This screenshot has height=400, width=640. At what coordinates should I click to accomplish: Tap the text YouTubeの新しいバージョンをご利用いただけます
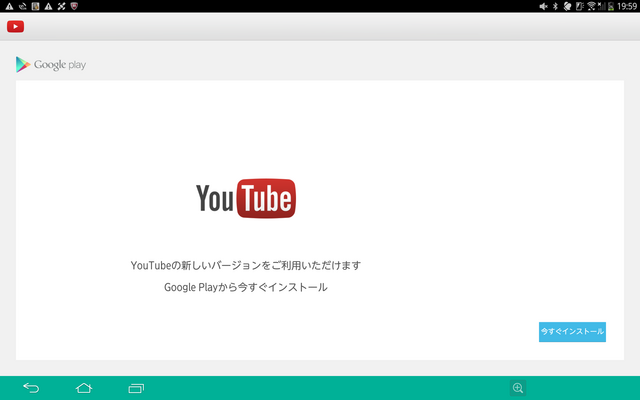246,265
